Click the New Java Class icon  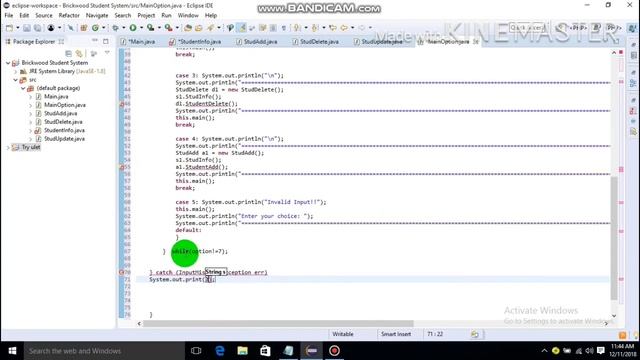pos(96,28)
